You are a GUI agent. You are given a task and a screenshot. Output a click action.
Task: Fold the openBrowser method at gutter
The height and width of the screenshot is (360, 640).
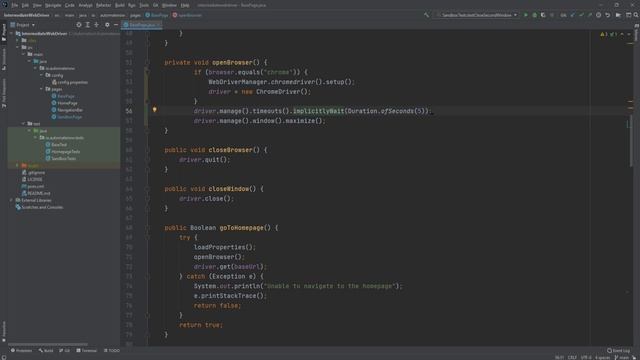pos(147,62)
